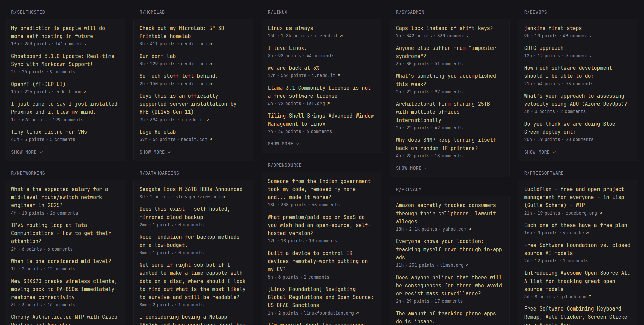This screenshot has height=325, width=644.
Task: Expand Show More in r/devops
Action: (540, 152)
